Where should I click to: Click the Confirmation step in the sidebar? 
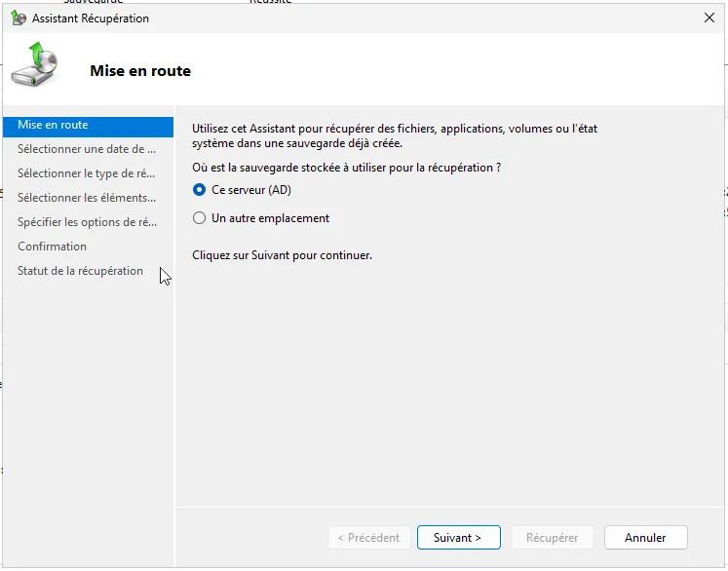click(52, 247)
